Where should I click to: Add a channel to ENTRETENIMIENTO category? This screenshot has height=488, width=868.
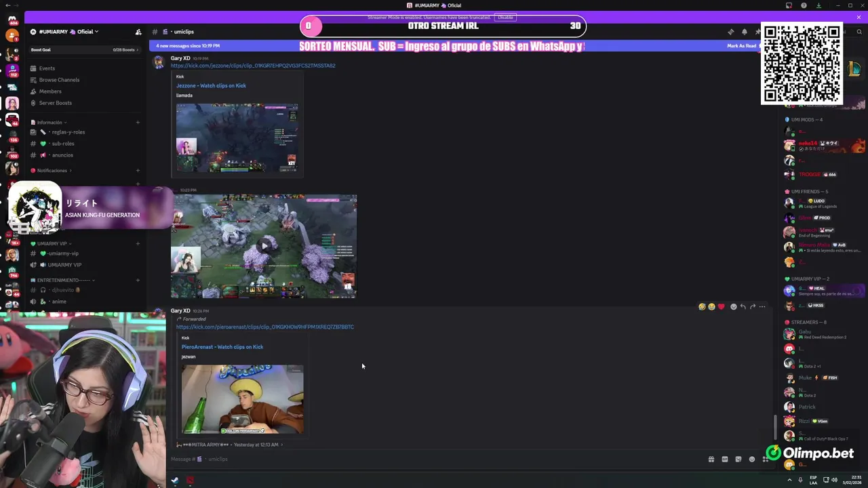138,280
